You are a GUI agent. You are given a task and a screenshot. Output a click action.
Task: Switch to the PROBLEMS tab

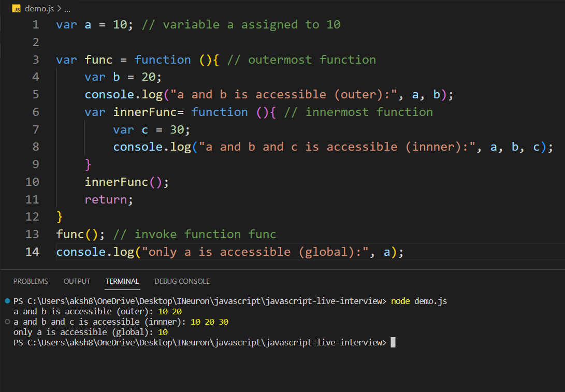pos(31,281)
